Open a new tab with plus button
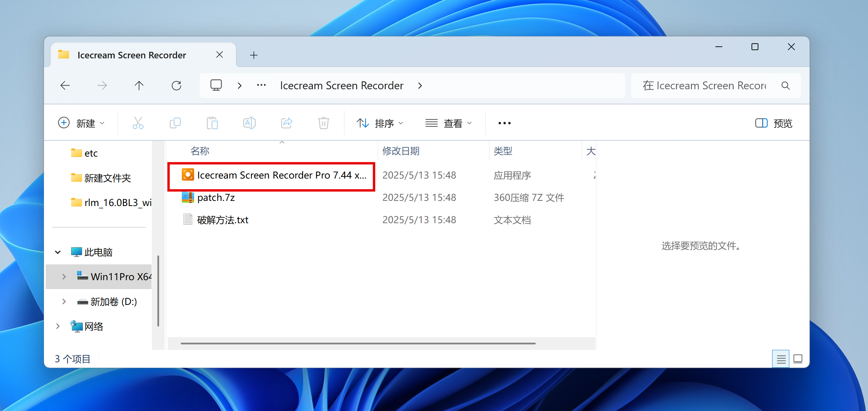This screenshot has width=868, height=411. tap(254, 55)
